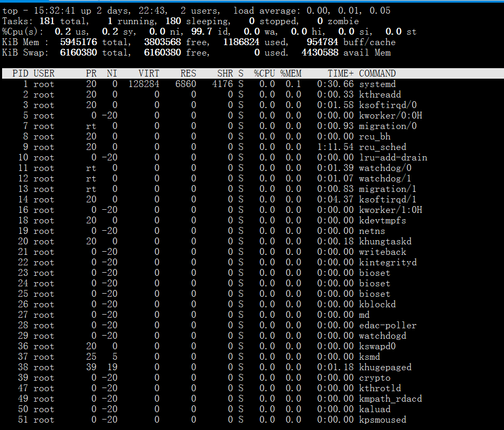This screenshot has width=504, height=430.
Task: Select the kmpath_rdacd process name
Action: 391,399
